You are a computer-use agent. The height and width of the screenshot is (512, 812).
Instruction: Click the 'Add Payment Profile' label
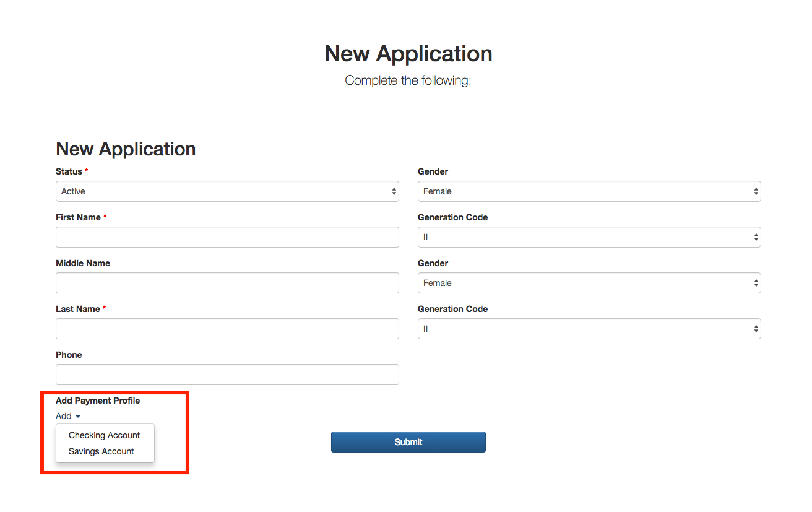pos(98,401)
